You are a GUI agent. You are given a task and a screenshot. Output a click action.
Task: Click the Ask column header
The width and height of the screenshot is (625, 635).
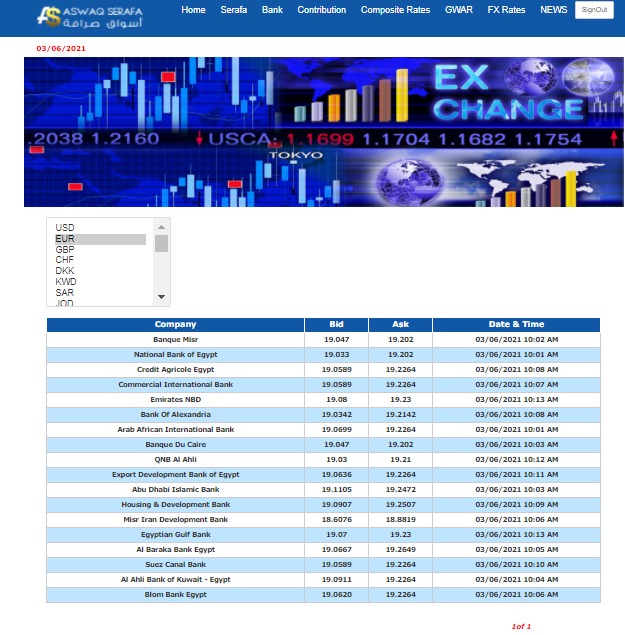(x=400, y=324)
